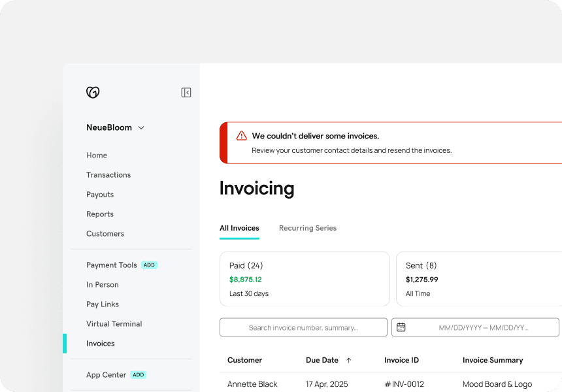Viewport: 562px width, 392px height.
Task: Open In Person in sidebar
Action: click(102, 284)
